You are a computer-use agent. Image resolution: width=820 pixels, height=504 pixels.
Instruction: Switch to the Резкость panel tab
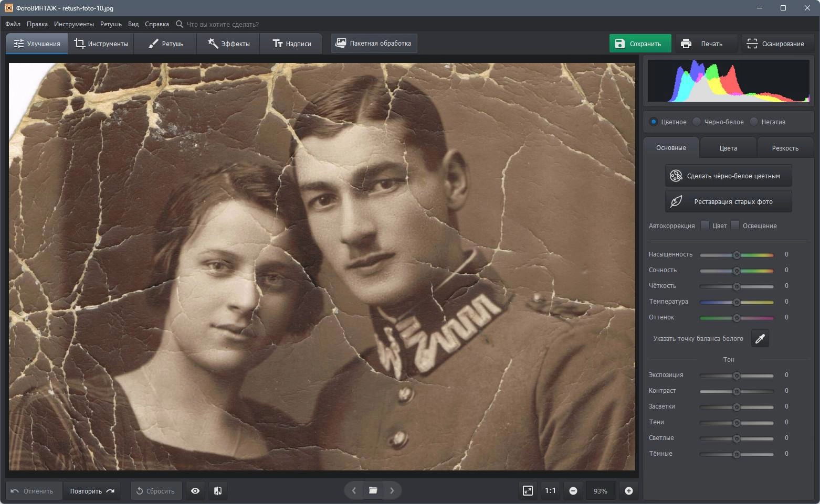click(x=785, y=148)
